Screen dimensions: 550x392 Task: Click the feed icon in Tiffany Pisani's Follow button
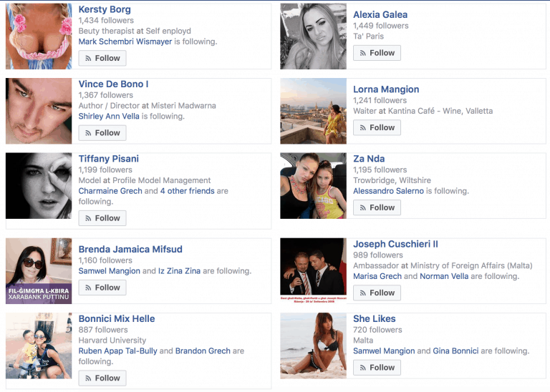90,218
